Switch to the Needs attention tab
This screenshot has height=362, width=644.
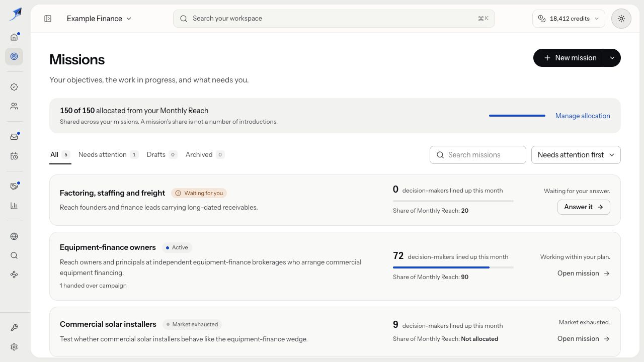click(x=108, y=155)
